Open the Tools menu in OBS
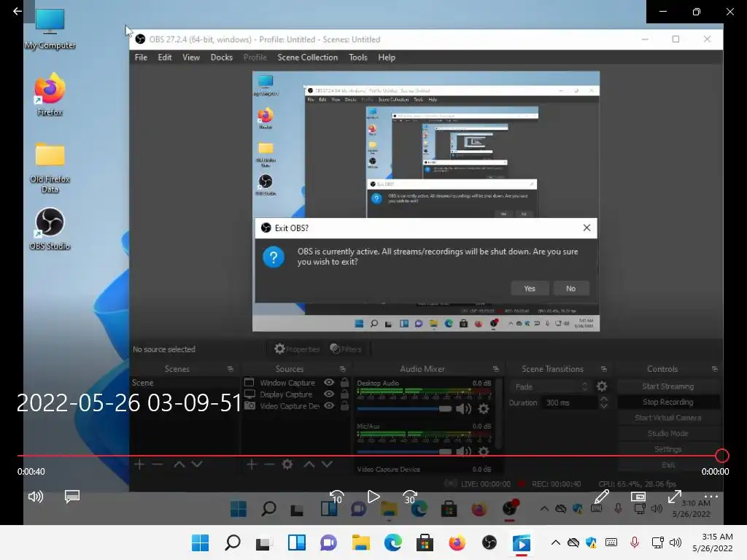Image resolution: width=747 pixels, height=560 pixels. [x=357, y=57]
